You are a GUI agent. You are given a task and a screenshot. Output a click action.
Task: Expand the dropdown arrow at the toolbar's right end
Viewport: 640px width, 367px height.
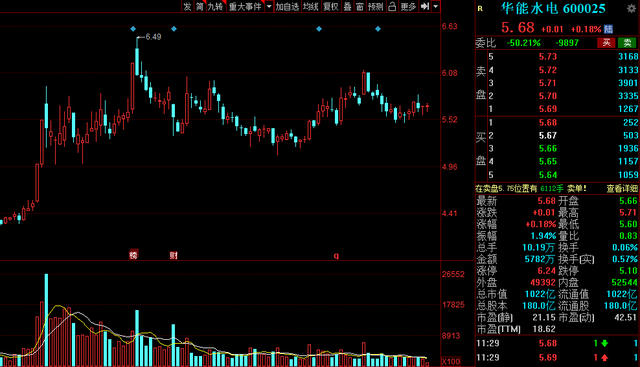pos(436,6)
